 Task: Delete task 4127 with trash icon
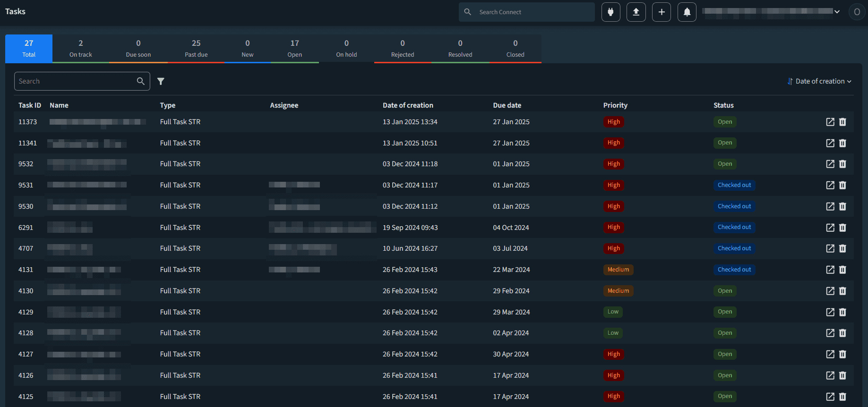tap(842, 354)
